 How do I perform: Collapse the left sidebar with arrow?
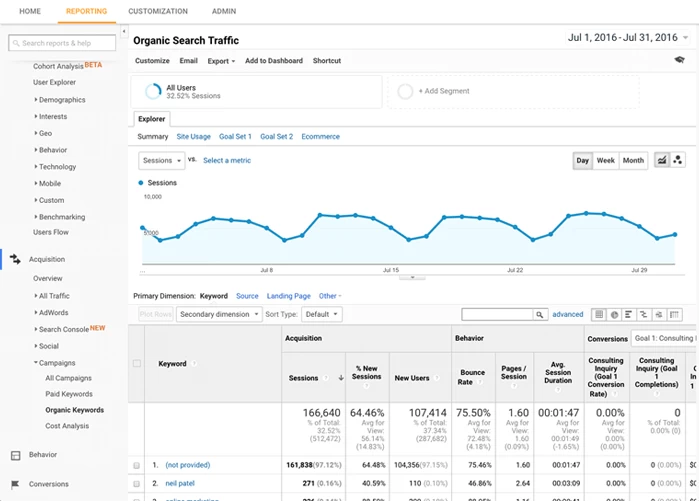(x=123, y=33)
